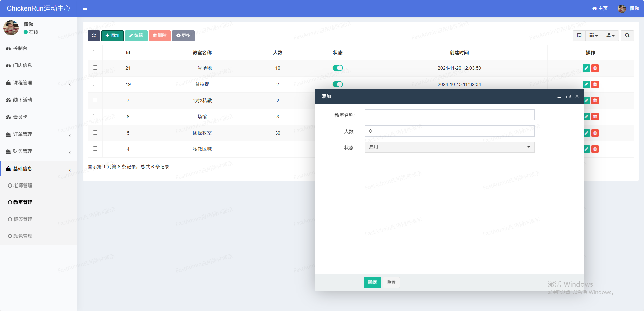Image resolution: width=644 pixels, height=311 pixels.
Task: Click the 重置 button in dialog
Action: [391, 282]
